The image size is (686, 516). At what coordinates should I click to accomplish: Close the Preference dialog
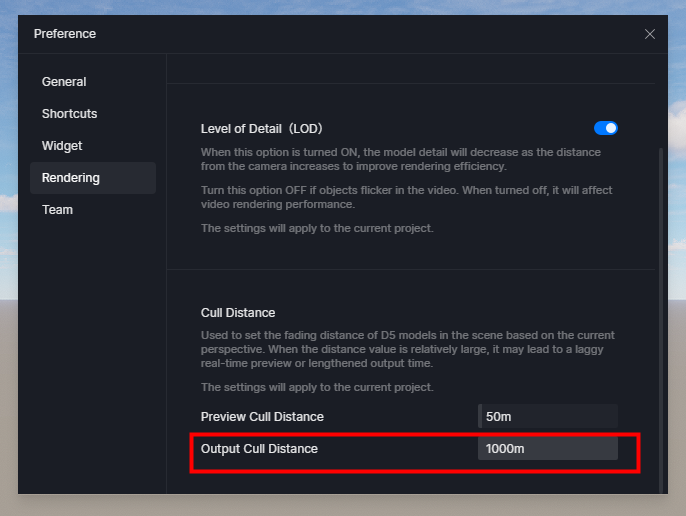pyautogui.click(x=649, y=34)
